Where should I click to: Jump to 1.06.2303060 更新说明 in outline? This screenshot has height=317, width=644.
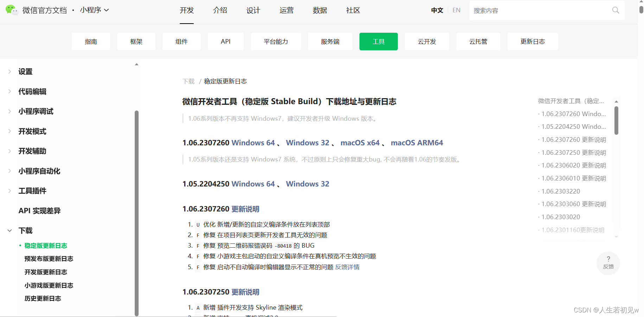click(x=574, y=204)
